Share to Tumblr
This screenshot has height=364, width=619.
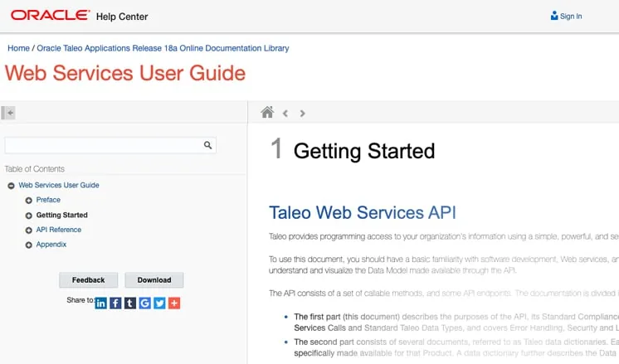click(x=130, y=303)
